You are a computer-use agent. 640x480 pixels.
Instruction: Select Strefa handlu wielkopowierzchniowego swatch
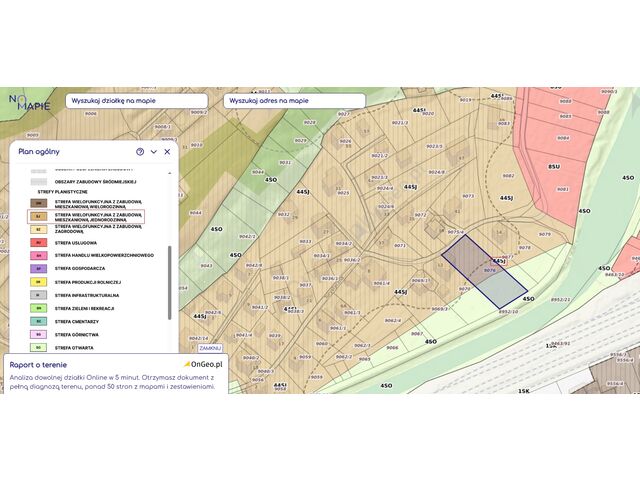38,255
